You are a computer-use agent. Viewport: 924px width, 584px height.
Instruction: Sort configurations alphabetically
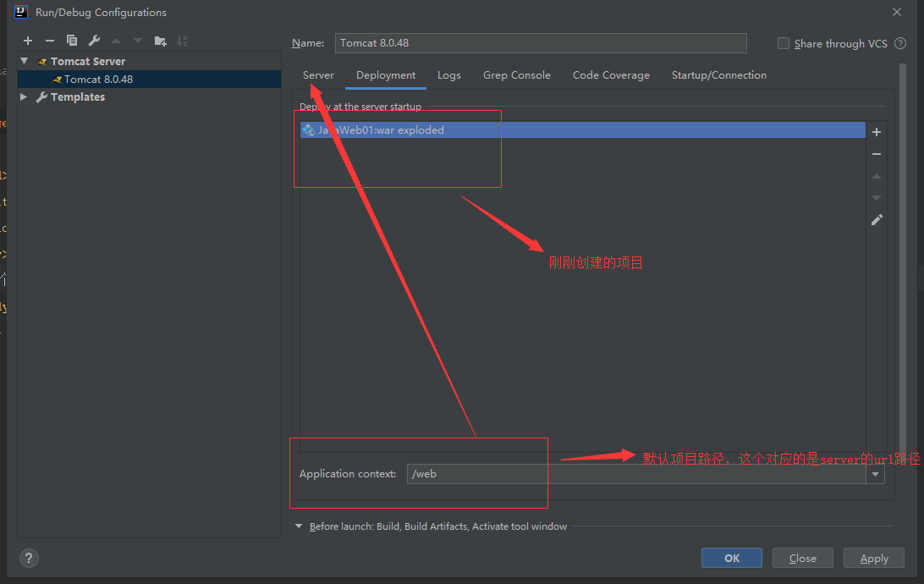182,41
